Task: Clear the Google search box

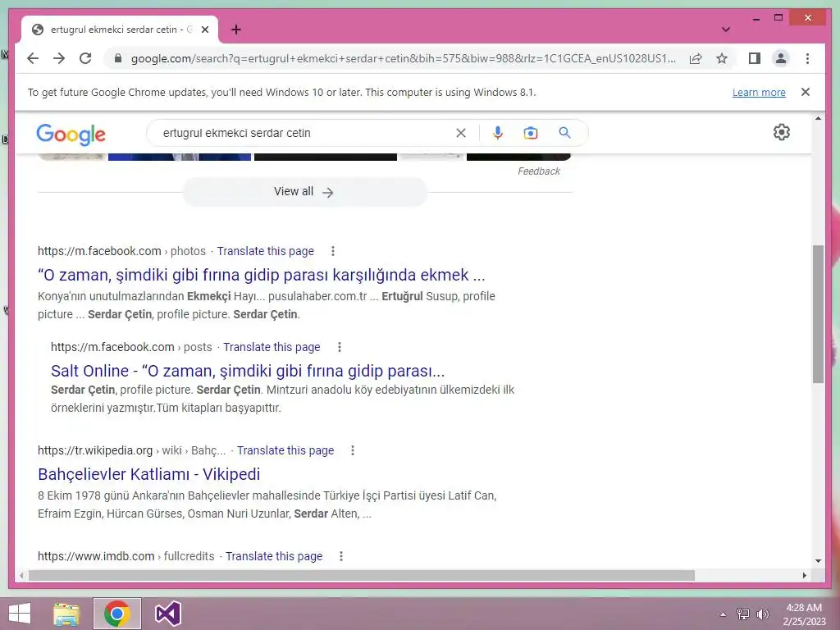Action: pos(461,133)
